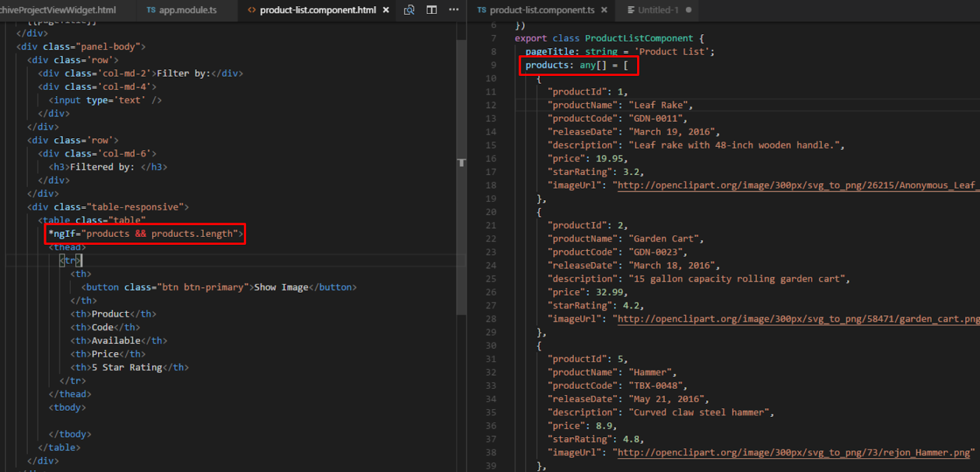Close the product-list.component.ts tab
The image size is (980, 472).
coord(605,10)
